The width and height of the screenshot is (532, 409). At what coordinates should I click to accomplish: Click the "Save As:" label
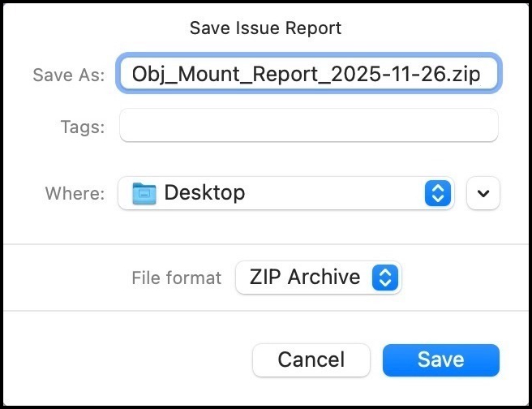pos(69,75)
